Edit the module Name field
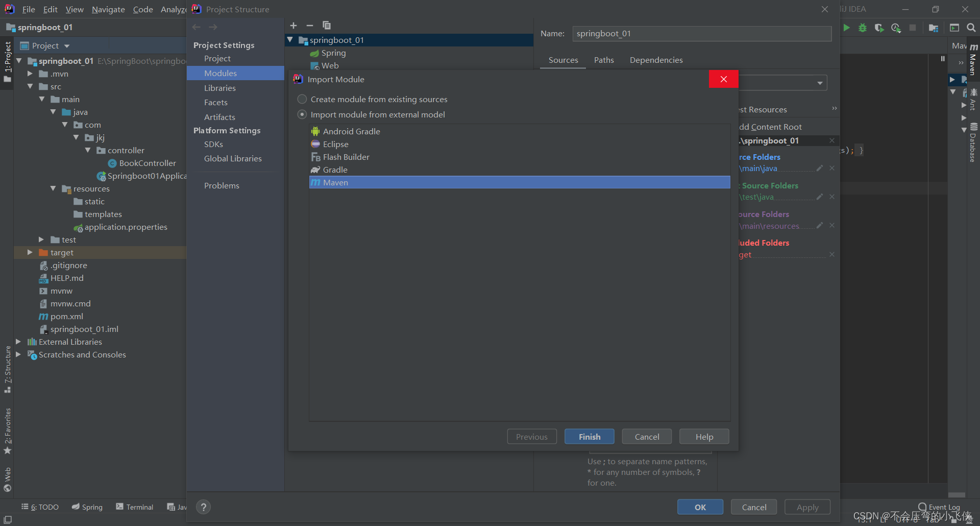This screenshot has width=980, height=526. (x=702, y=34)
